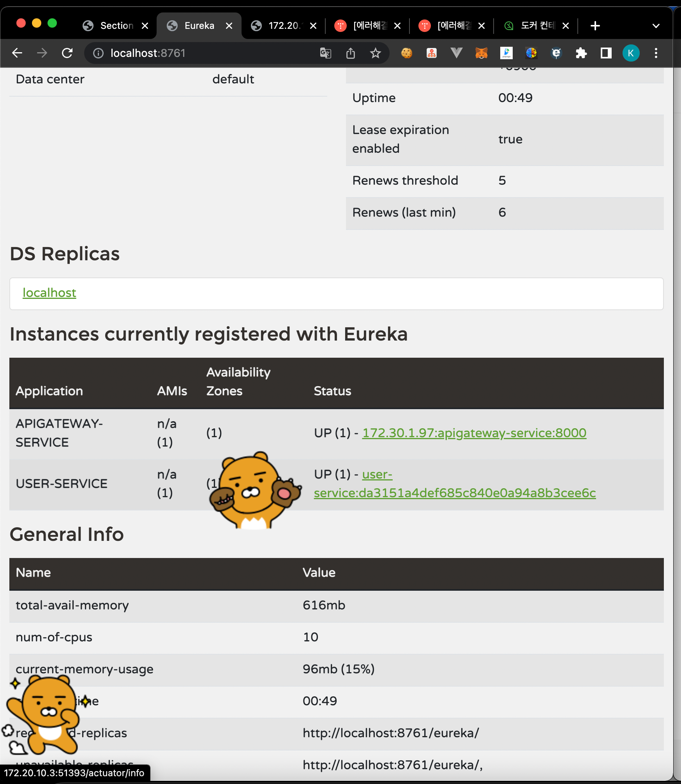The image size is (681, 784).
Task: Click the Renews (last min) label
Action: pos(404,212)
